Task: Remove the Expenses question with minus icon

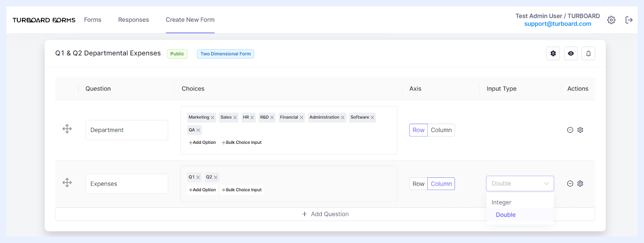Action: click(570, 184)
